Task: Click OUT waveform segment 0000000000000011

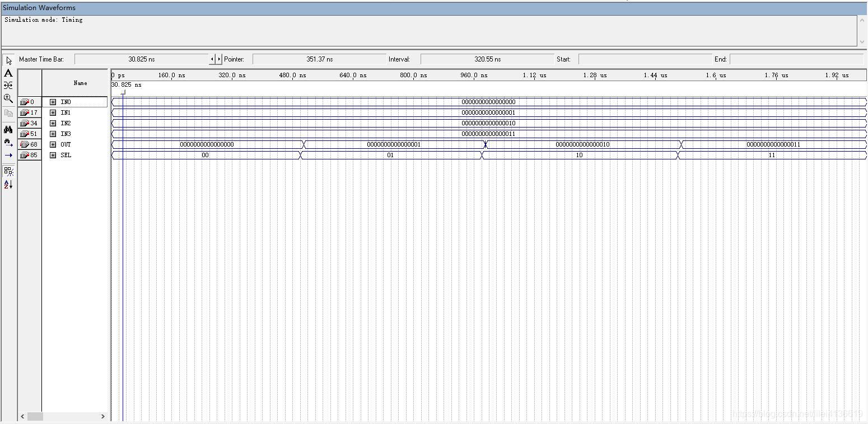Action: [x=773, y=144]
